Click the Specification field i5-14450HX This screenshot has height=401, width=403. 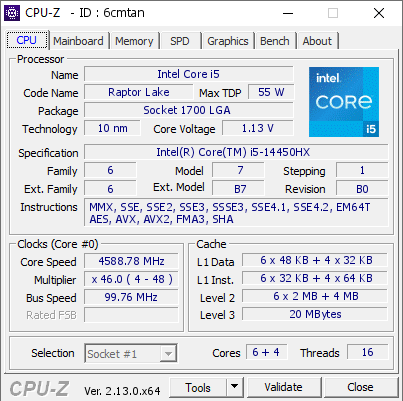(x=236, y=152)
